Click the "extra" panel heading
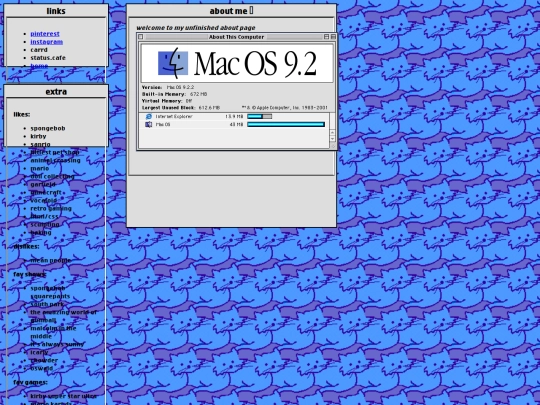 pos(56,92)
